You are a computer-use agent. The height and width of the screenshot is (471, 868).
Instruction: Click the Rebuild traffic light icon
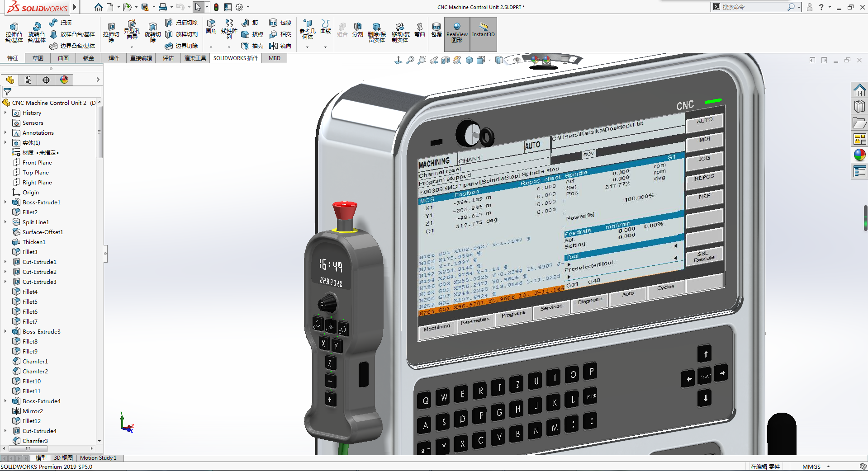216,7
